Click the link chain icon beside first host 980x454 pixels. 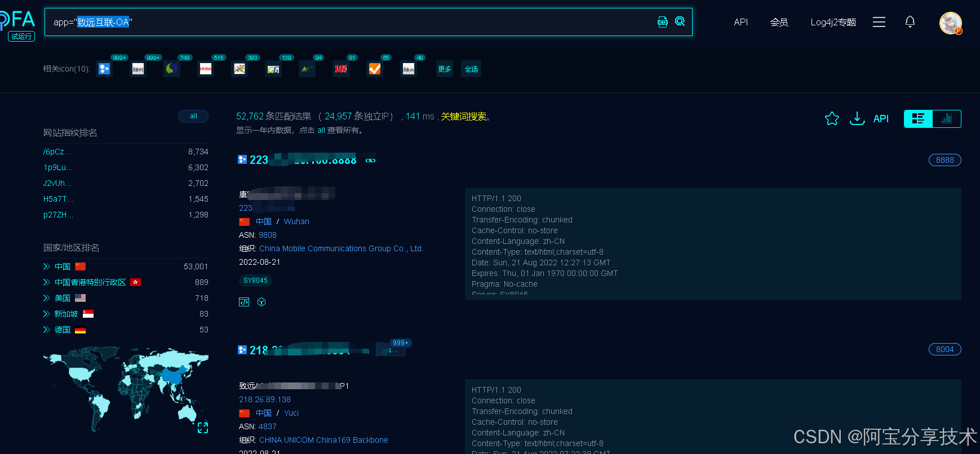[370, 161]
